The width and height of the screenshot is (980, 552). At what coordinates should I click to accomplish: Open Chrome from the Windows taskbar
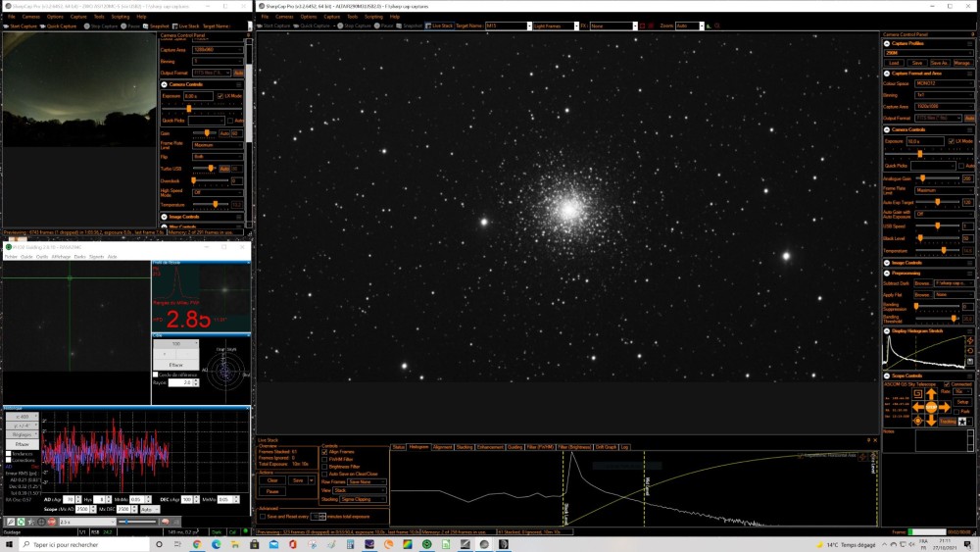[x=197, y=544]
